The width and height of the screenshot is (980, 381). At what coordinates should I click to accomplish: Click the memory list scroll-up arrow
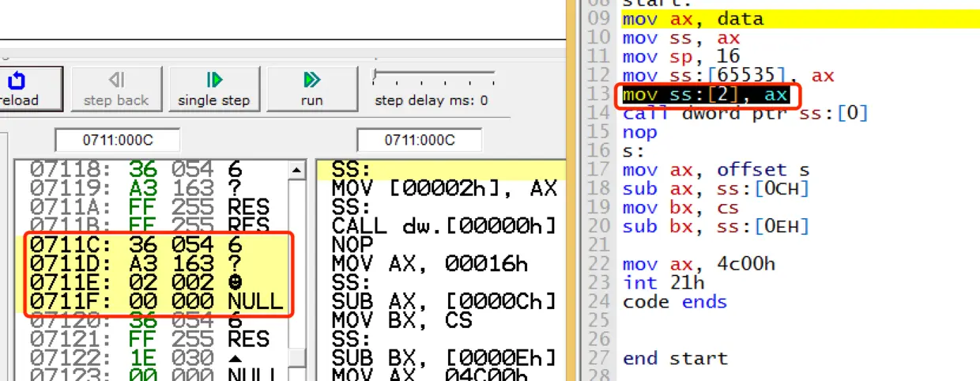click(297, 170)
